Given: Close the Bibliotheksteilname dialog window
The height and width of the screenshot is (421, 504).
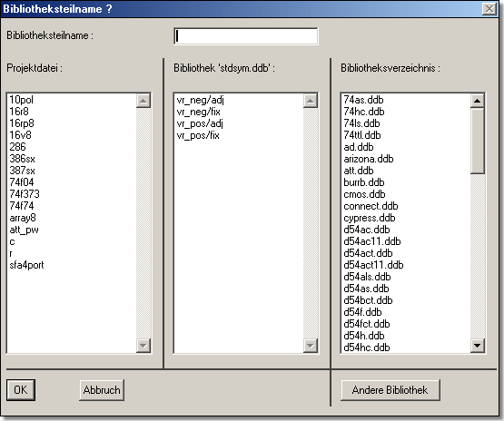Looking at the screenshot, I should click(489, 9).
